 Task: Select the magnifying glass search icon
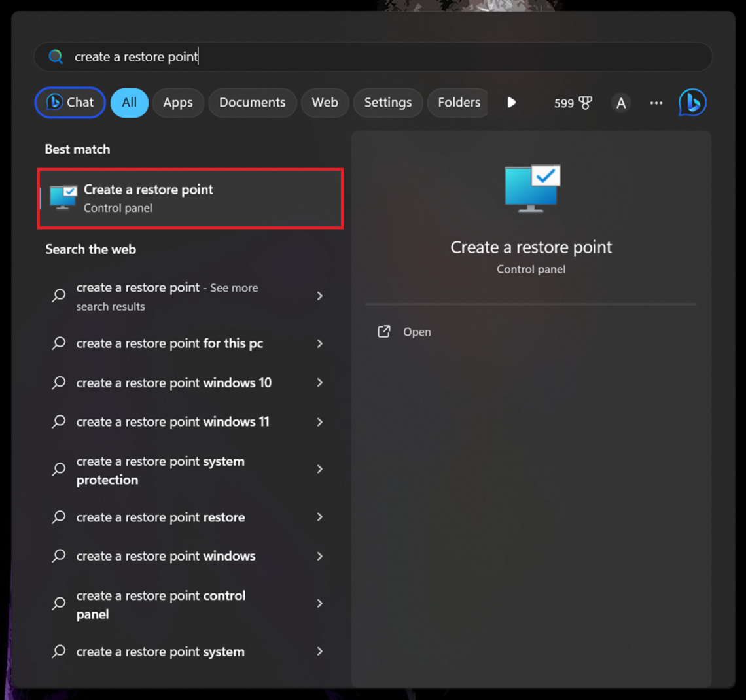click(56, 56)
